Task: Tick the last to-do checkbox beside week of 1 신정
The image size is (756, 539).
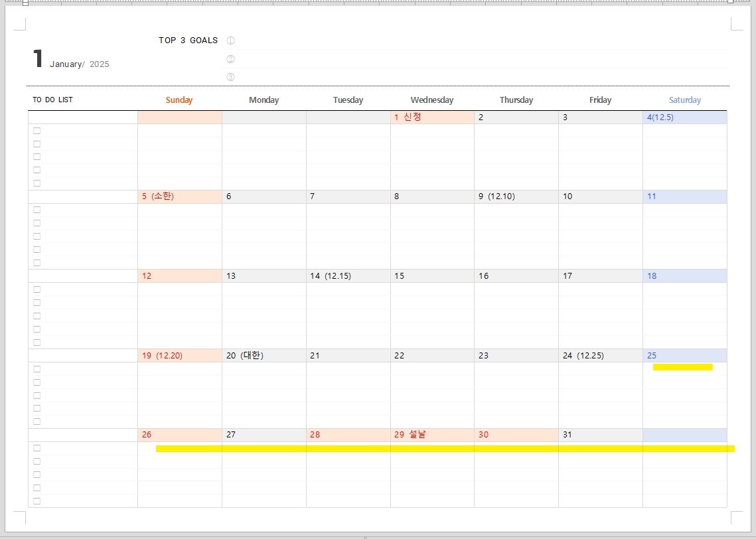Action: click(x=37, y=183)
